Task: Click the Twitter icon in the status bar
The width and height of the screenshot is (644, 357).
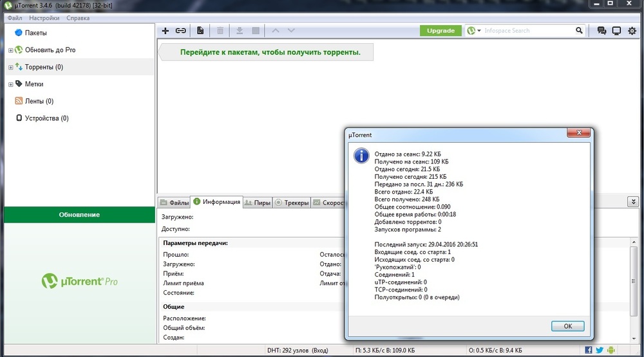Action: tap(600, 351)
